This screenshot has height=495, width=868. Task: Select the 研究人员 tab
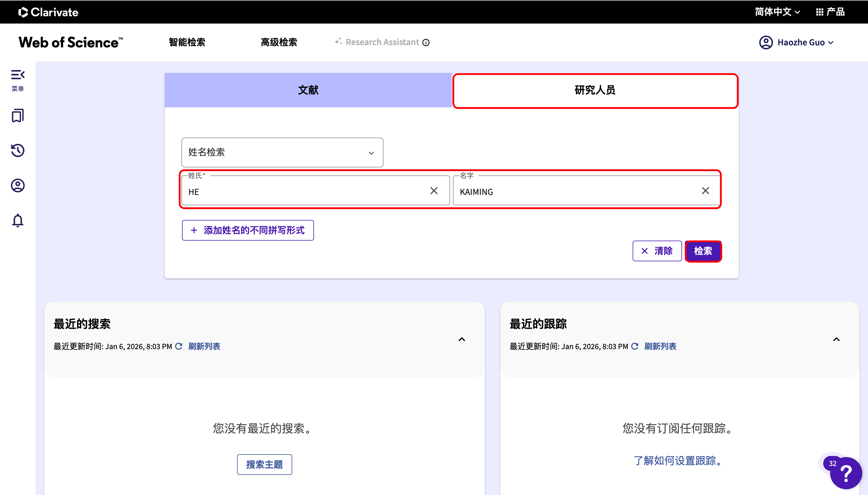point(595,90)
